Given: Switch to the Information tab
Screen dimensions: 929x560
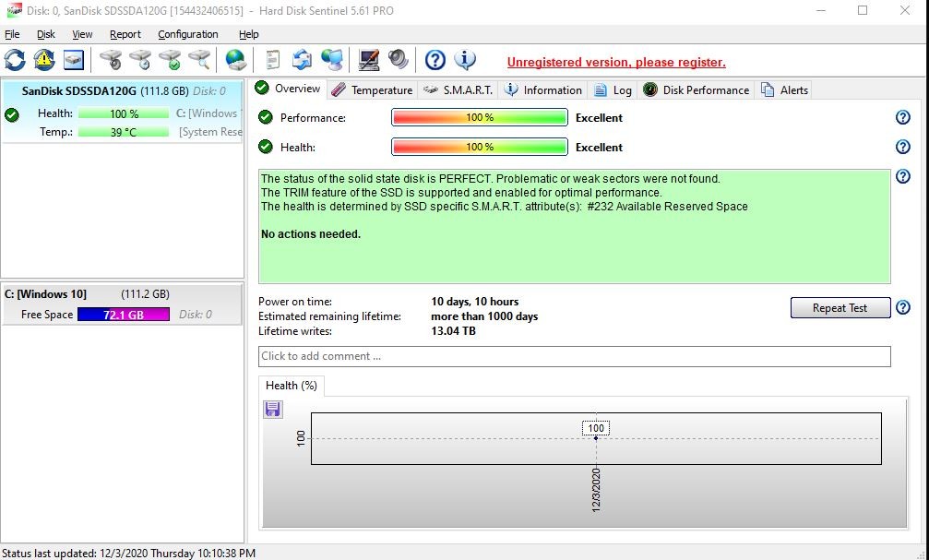Looking at the screenshot, I should 542,90.
